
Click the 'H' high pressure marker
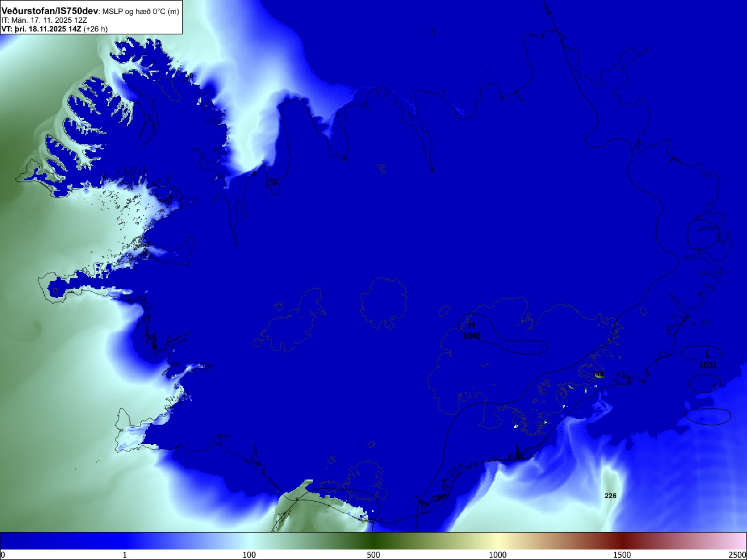472,325
